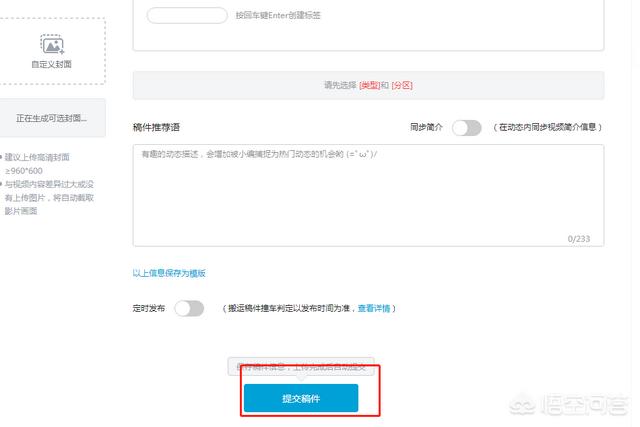Click the 定时发布 label text

(149, 308)
